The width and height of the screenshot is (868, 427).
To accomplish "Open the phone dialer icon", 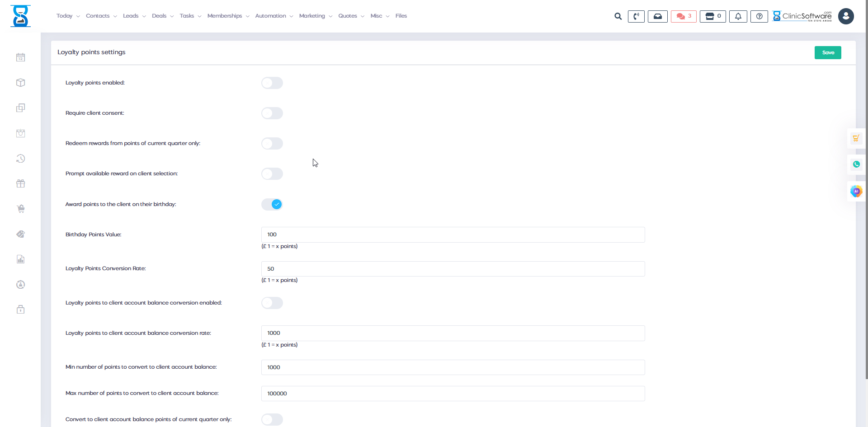I will (636, 16).
